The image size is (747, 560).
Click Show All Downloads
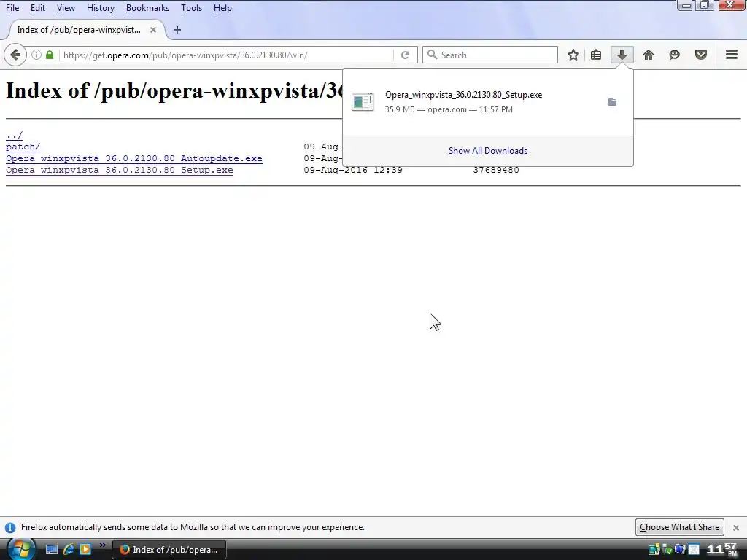pos(488,151)
